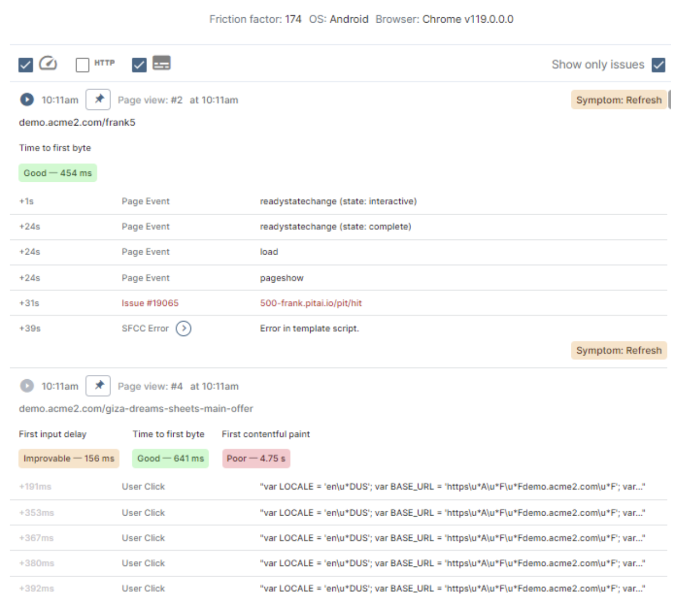Open the 500-frank.pitai.io/pit/hit error link
Viewport: 683px width, 616px height.
(311, 303)
